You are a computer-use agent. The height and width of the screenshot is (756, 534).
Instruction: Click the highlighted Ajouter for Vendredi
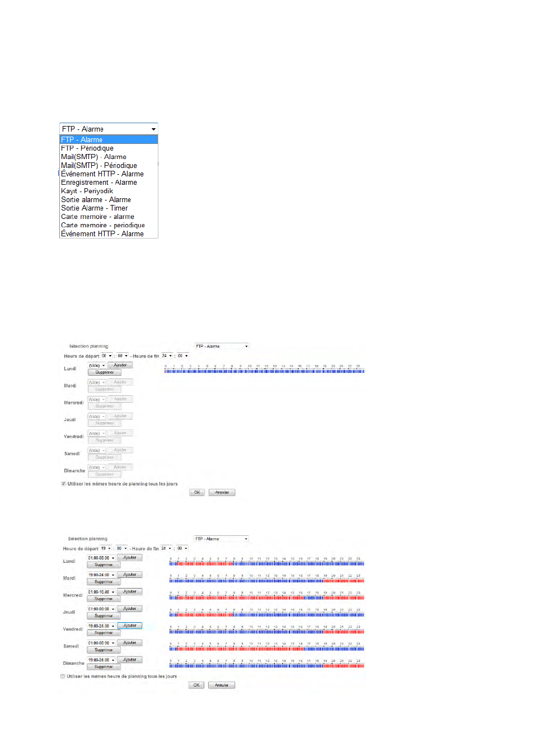(x=130, y=626)
